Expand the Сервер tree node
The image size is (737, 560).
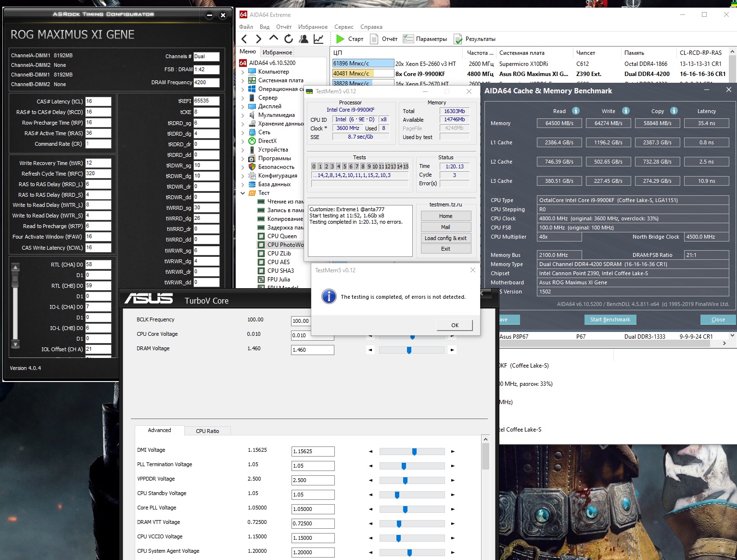click(243, 98)
